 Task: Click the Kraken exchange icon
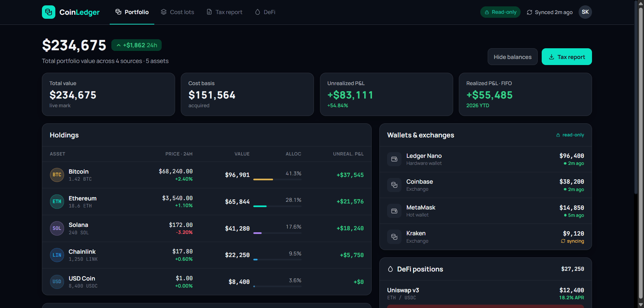394,237
